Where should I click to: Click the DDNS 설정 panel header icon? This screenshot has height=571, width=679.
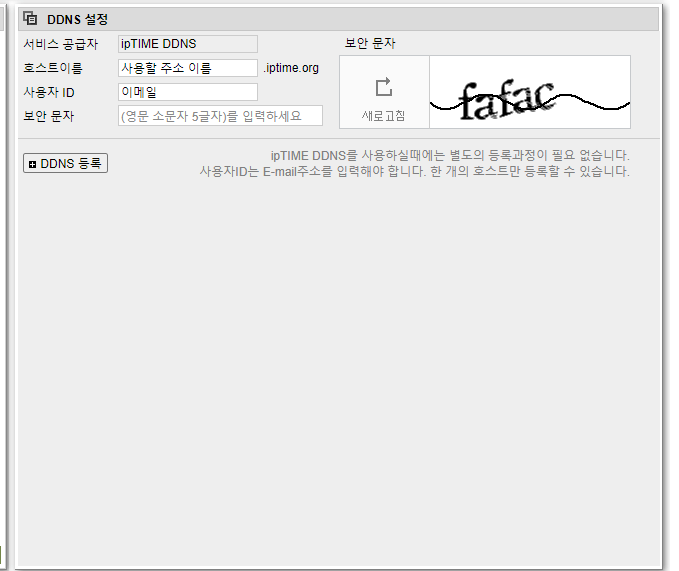coord(30,19)
